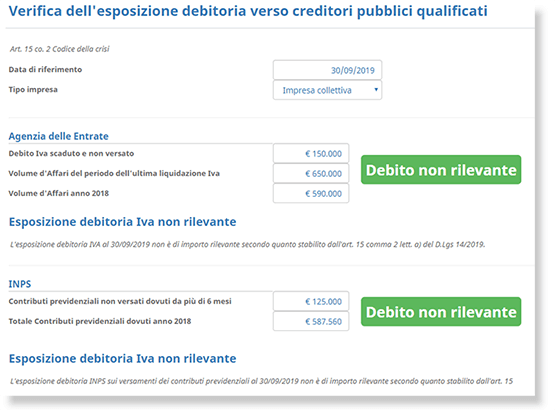
Task: Click the Volume d'Affari dell'ultima liquidazione Iva label
Action: tap(114, 173)
